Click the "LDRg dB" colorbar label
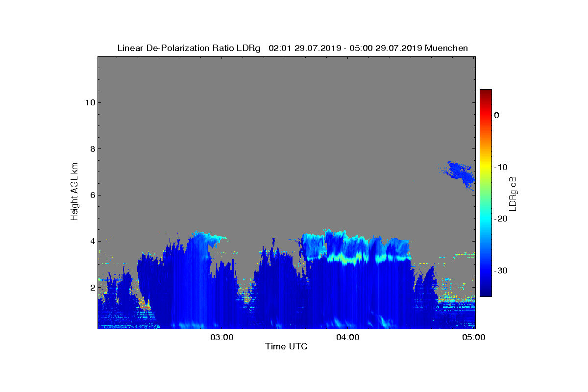 [x=513, y=193]
